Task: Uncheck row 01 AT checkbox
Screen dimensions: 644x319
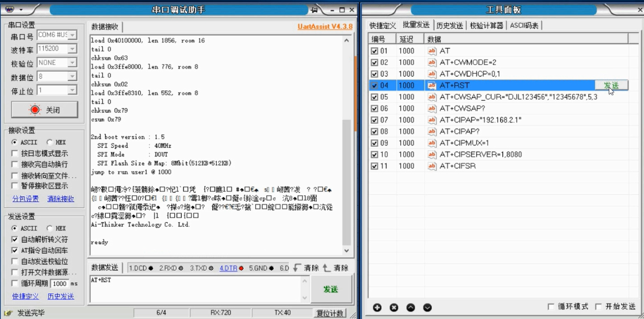Action: (374, 51)
